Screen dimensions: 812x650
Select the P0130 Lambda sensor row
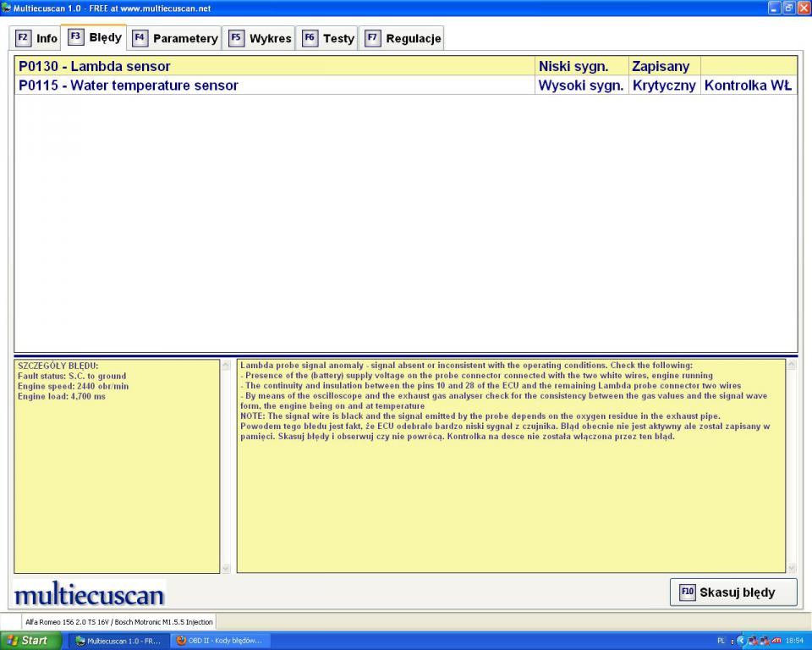tap(405, 66)
